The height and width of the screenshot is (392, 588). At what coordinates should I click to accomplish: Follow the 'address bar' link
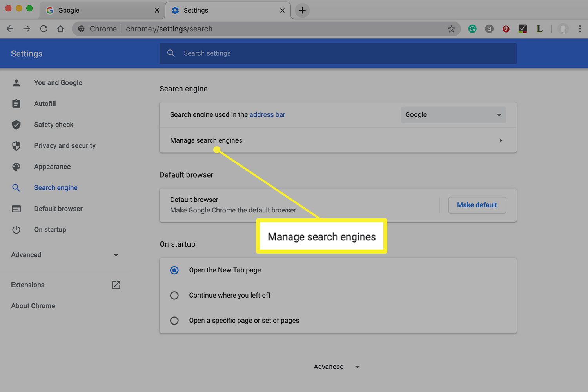[x=267, y=115]
